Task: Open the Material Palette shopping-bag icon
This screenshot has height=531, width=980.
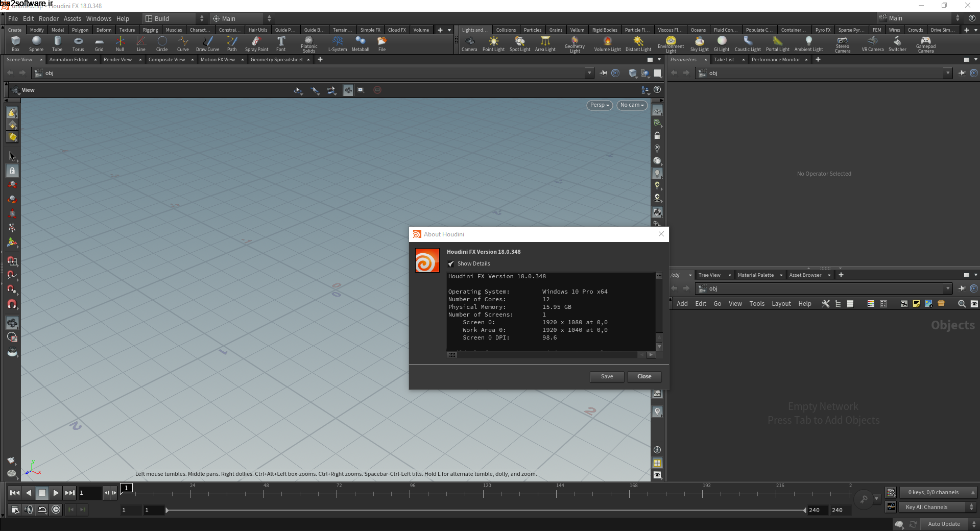Action: [942, 303]
